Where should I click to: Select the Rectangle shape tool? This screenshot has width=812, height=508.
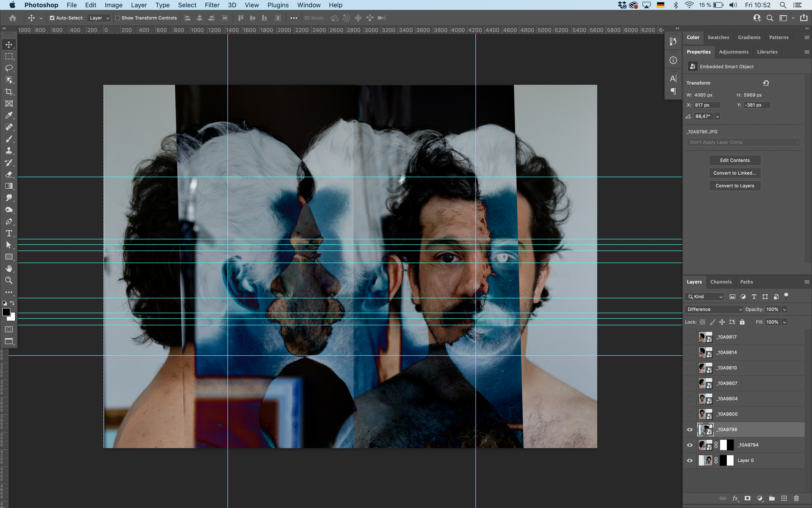pos(9,257)
